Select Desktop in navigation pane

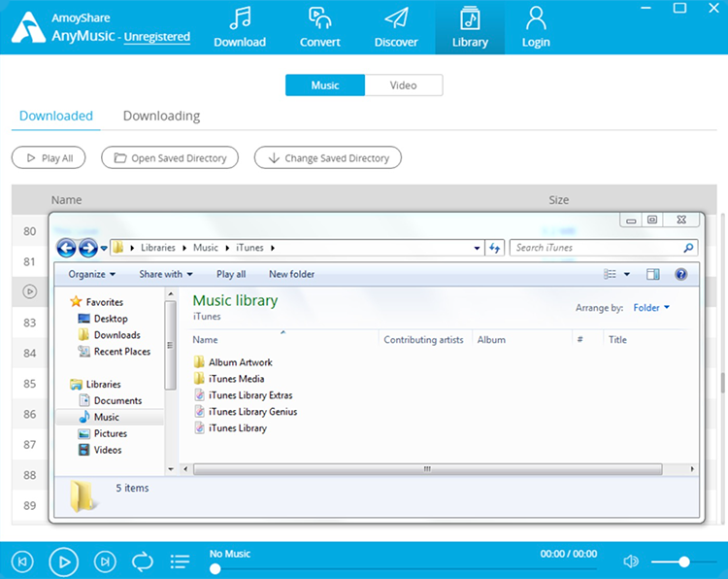coord(103,319)
